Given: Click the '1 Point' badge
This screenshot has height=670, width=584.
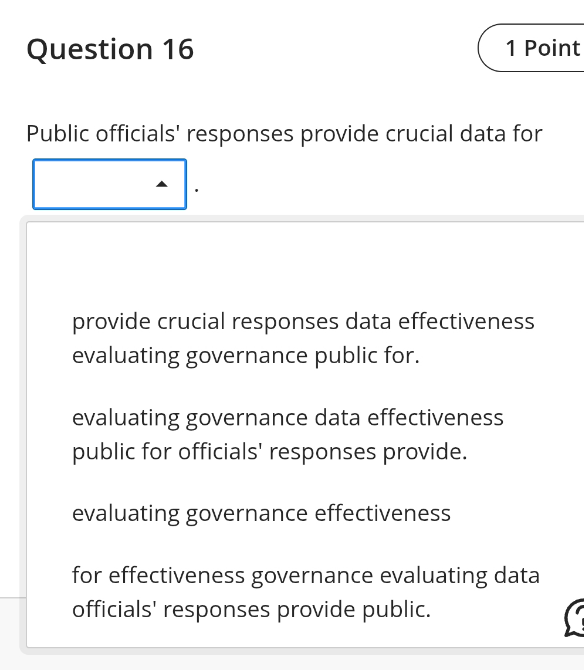Looking at the screenshot, I should (531, 47).
